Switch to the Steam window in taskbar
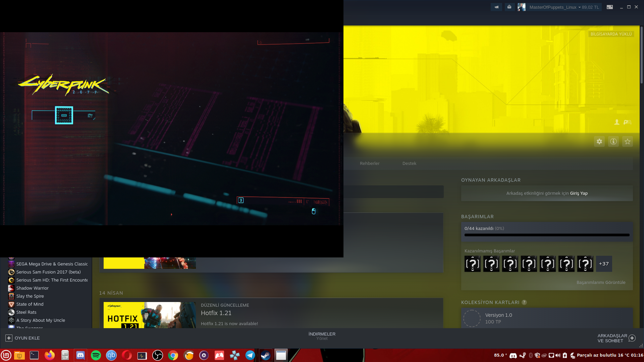Image resolution: width=644 pixels, height=362 pixels. point(266,355)
